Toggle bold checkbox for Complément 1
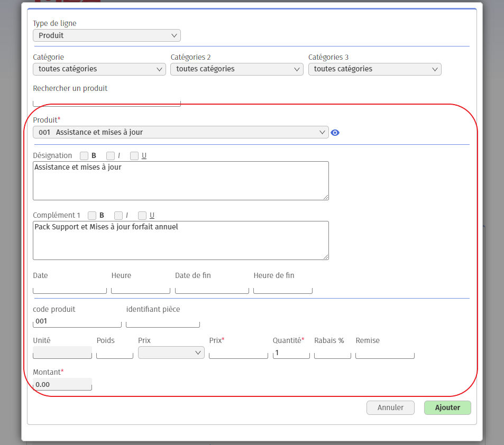The height and width of the screenshot is (445, 504). [92, 216]
